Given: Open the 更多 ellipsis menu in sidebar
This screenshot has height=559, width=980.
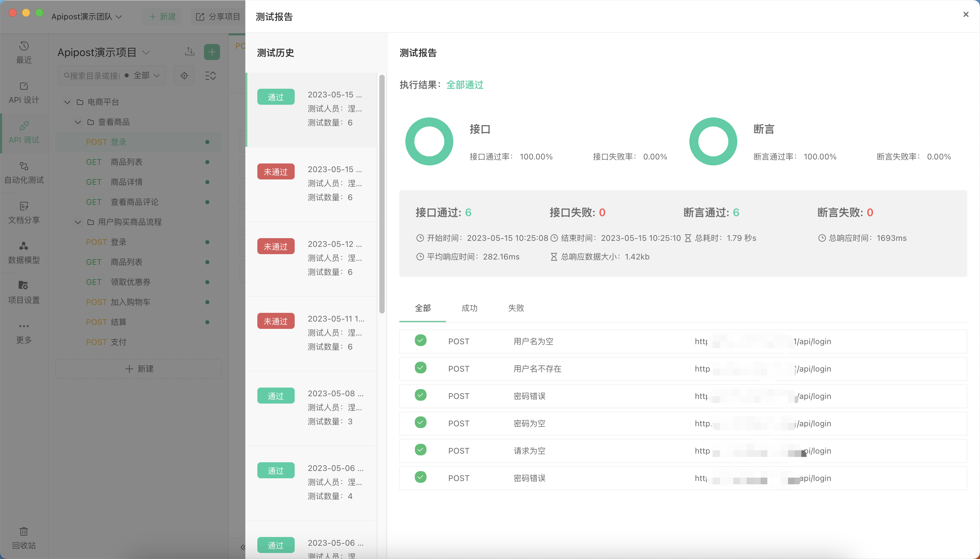Looking at the screenshot, I should click(x=24, y=333).
